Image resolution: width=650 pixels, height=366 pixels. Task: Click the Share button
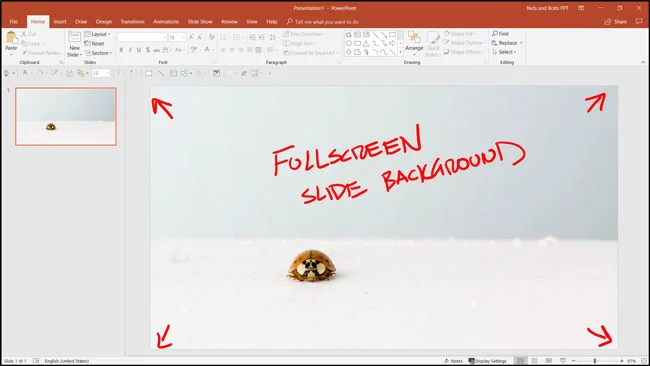(x=616, y=22)
